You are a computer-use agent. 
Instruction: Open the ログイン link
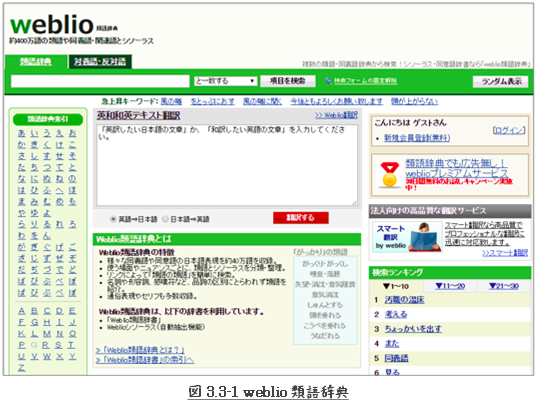[509, 130]
